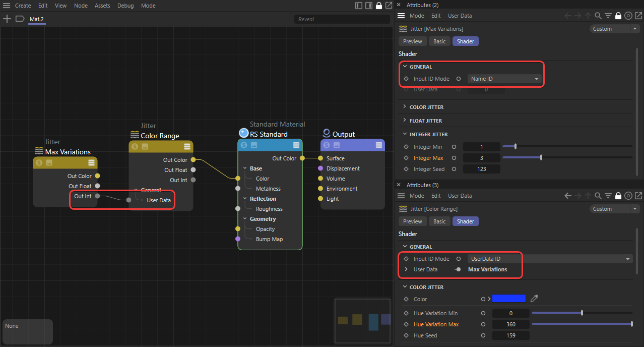Click the add new node plus icon
The image size is (644, 347).
[7, 19]
